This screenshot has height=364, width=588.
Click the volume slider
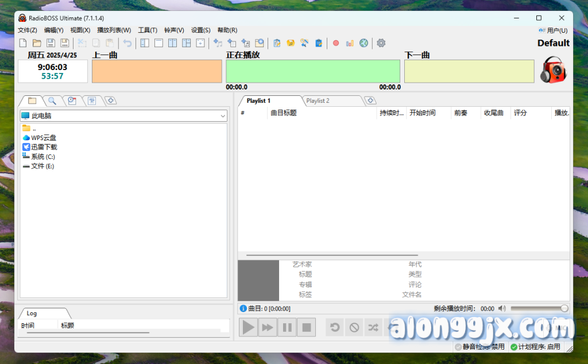tap(538, 308)
